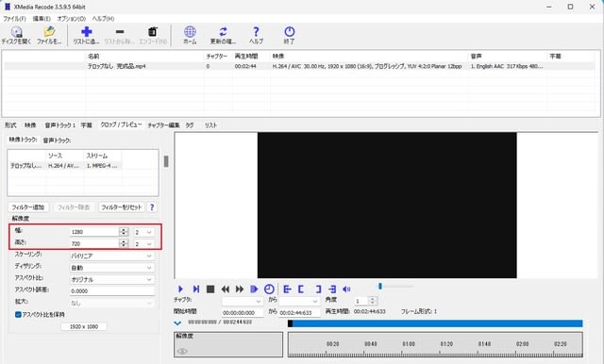Switch to the チャプター編集 tab
604x364 pixels.
(x=163, y=125)
